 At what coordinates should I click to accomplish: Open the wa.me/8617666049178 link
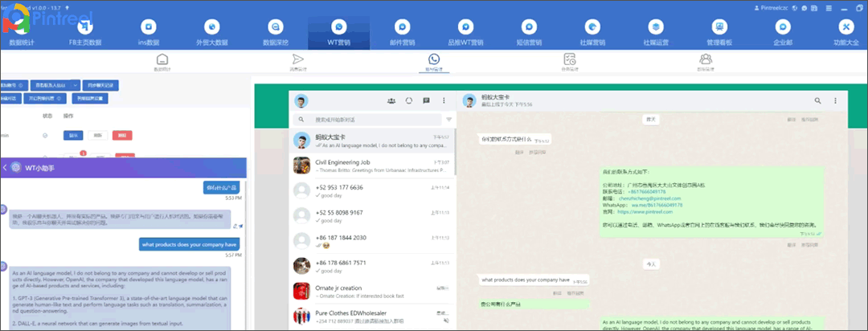[657, 205]
